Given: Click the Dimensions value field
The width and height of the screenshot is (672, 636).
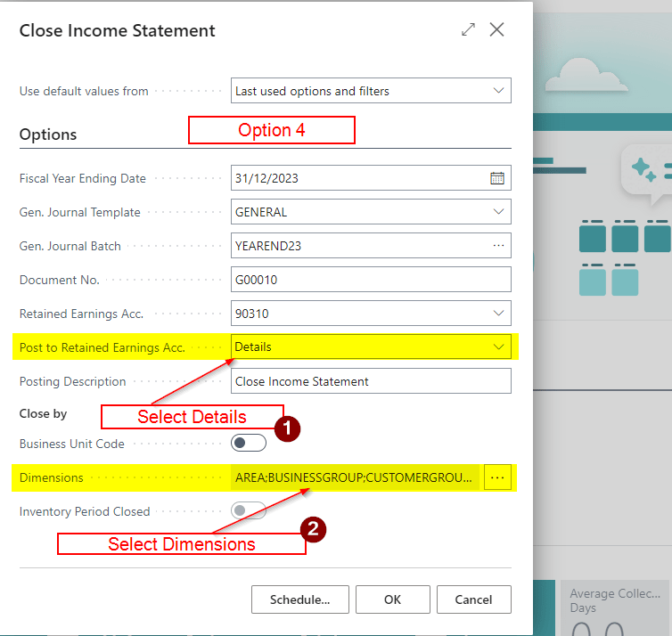Looking at the screenshot, I should 355,478.
